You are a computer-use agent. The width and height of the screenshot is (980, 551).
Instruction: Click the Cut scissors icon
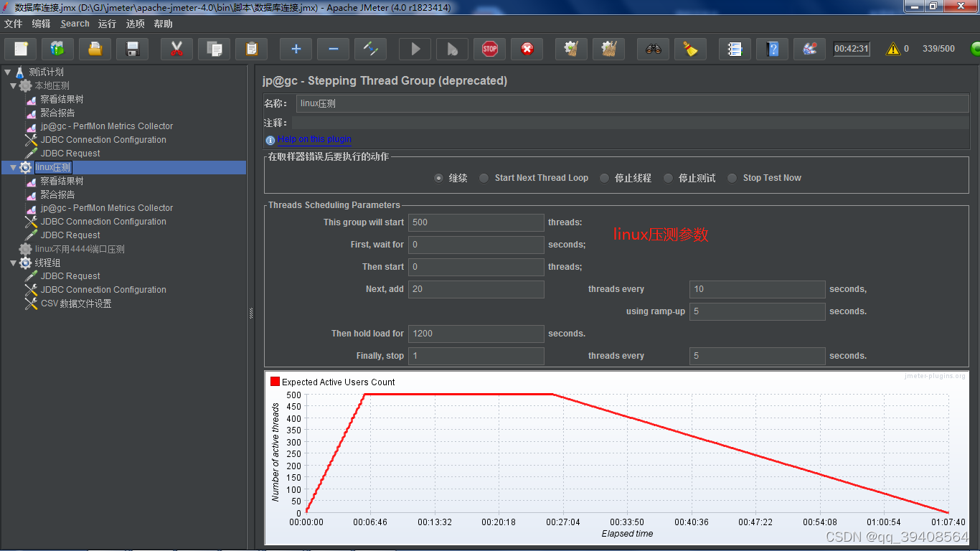pyautogui.click(x=176, y=49)
